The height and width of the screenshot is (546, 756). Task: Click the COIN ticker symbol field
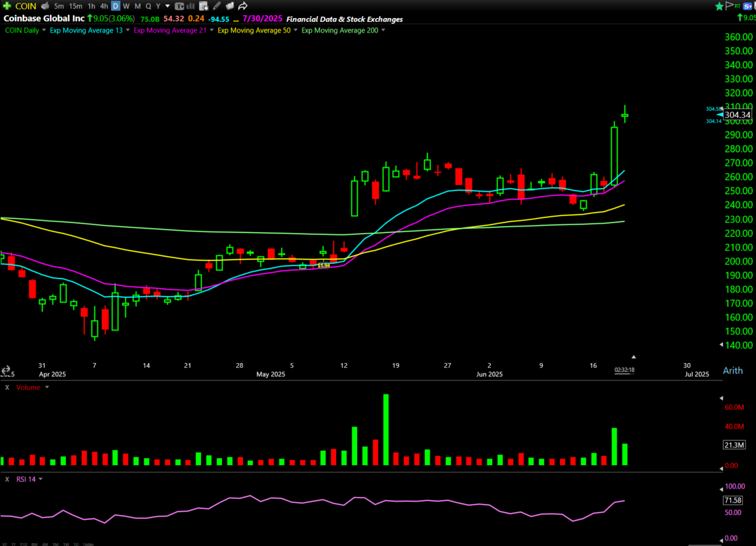26,6
